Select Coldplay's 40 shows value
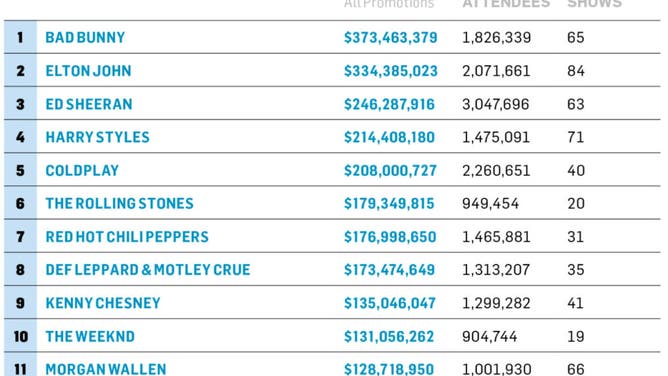This screenshot has height=376, width=668. pos(576,171)
